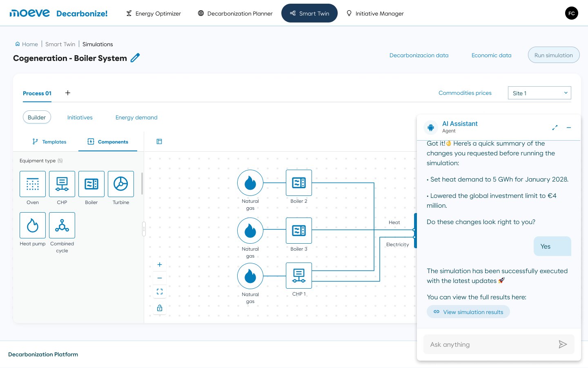
Task: Select the Builder view
Action: [x=37, y=117]
